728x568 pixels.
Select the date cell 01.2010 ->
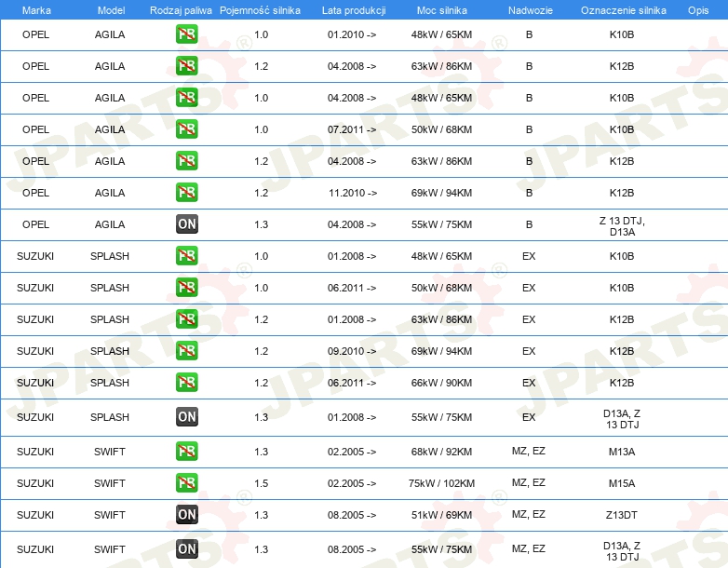pyautogui.click(x=352, y=34)
